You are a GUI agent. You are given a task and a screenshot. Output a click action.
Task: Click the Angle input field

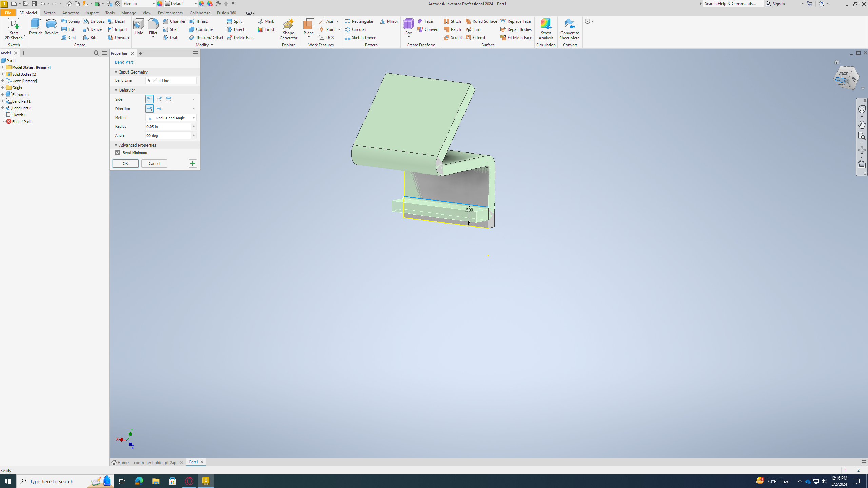(x=168, y=135)
